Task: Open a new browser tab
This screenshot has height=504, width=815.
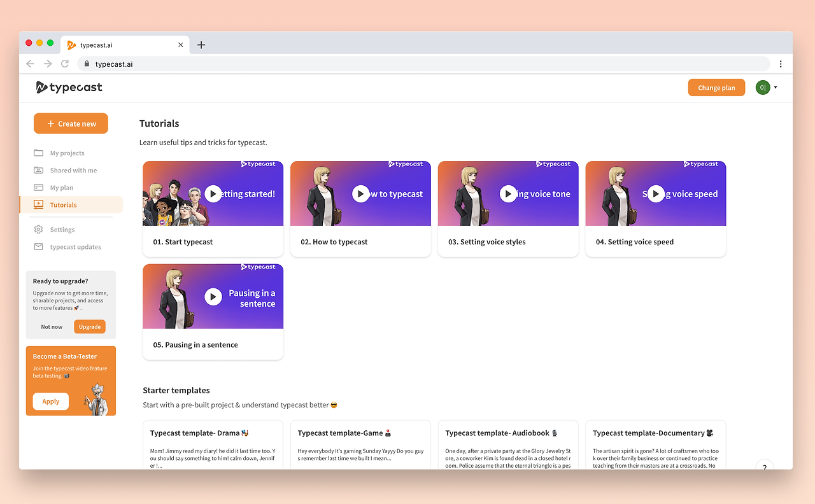Action: tap(201, 45)
